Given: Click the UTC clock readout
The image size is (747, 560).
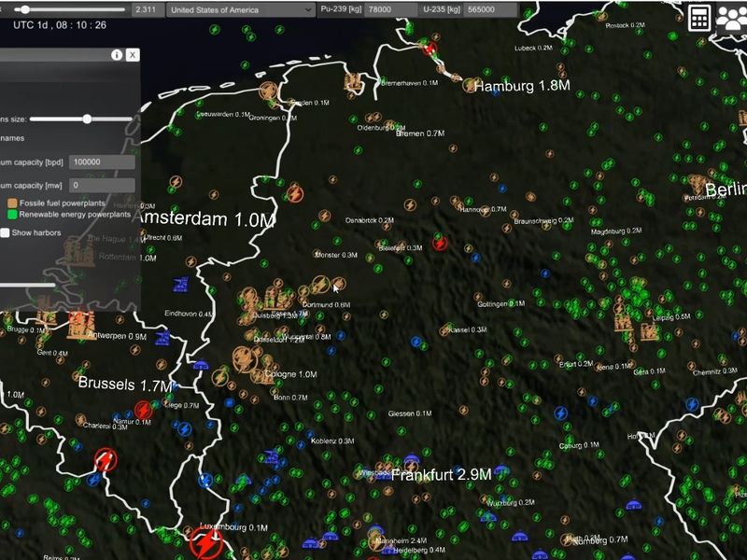Looking at the screenshot, I should tap(60, 25).
